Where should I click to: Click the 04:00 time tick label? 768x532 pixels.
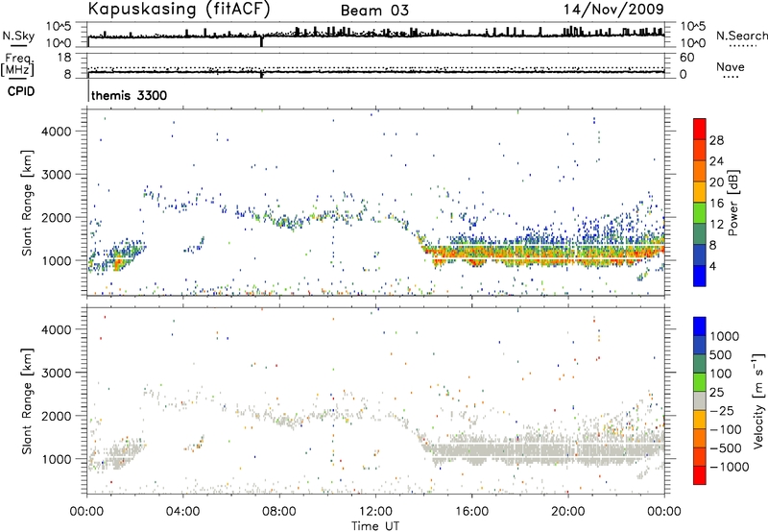click(183, 512)
